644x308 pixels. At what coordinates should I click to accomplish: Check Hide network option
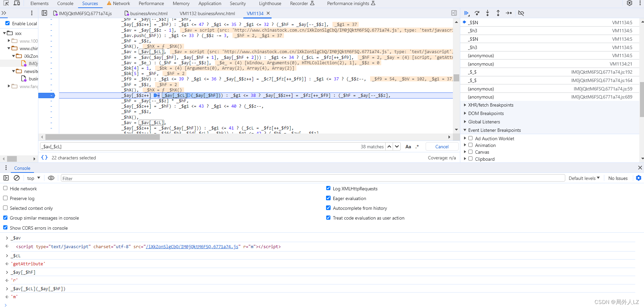coord(5,188)
